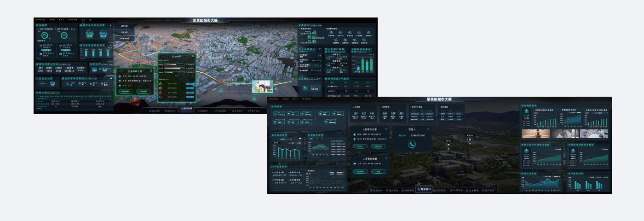Click the shield marker on the campus map
Image resolution: width=644 pixels, height=221 pixels.
coord(448,145)
